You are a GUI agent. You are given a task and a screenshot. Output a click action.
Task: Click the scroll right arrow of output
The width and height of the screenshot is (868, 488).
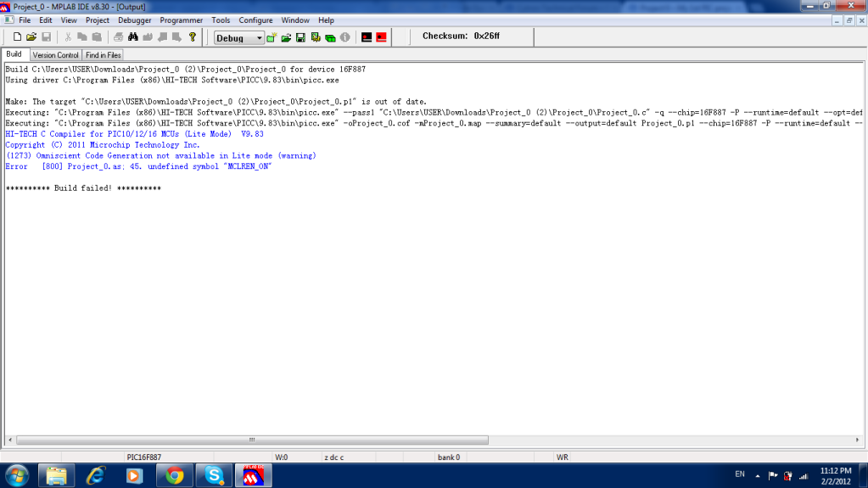pos(857,440)
